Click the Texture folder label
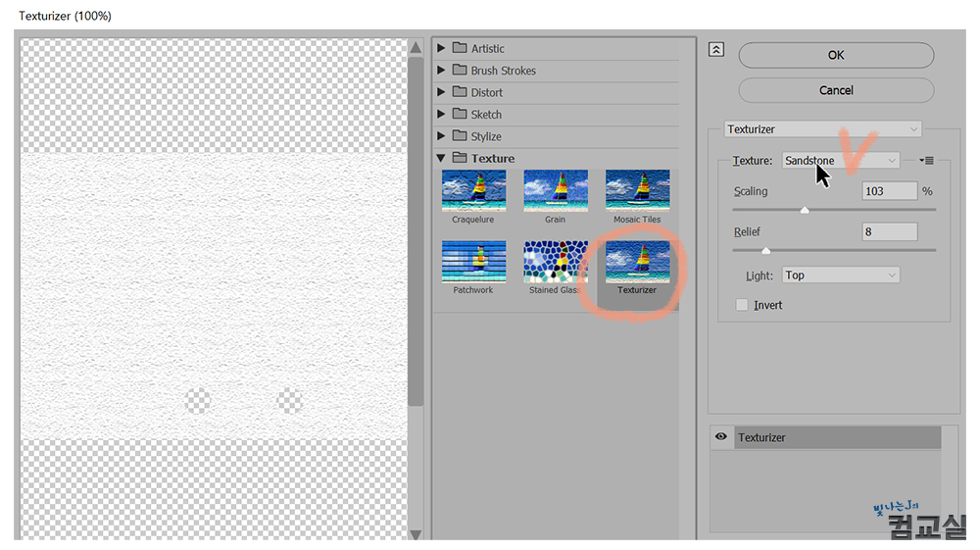This screenshot has width=980, height=550. [493, 158]
